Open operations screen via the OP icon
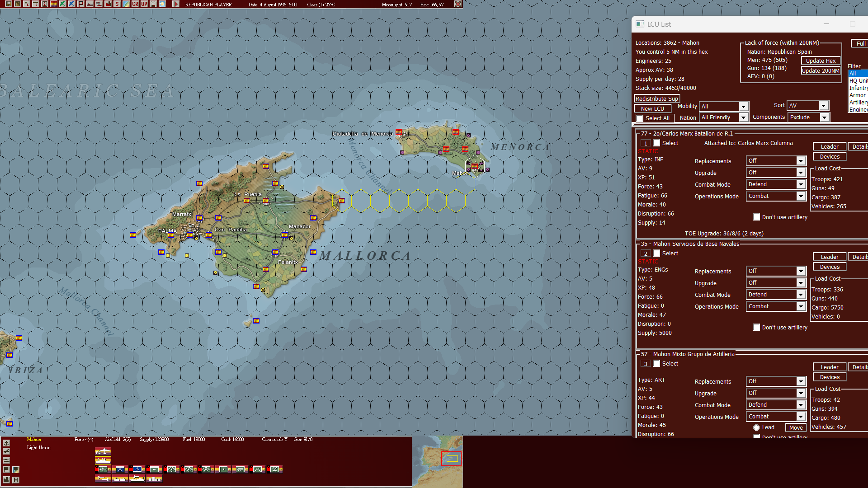This screenshot has width=868, height=488. [x=143, y=4]
